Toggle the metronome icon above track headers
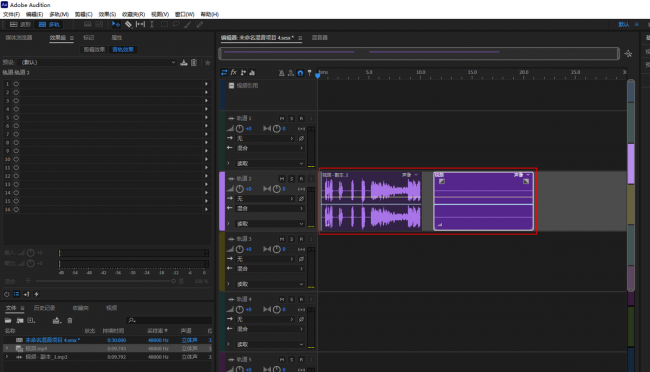The image size is (650, 372). 281,73
